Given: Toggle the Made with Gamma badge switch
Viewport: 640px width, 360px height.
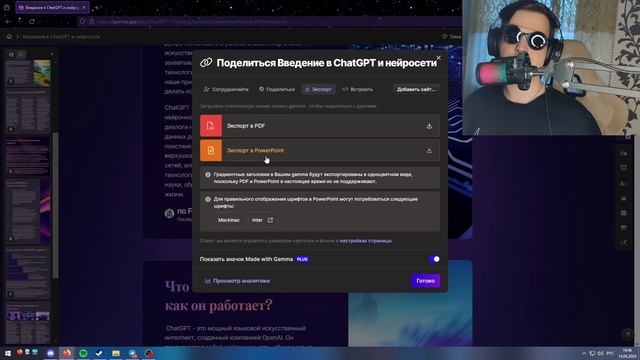Looking at the screenshot, I should (x=434, y=259).
